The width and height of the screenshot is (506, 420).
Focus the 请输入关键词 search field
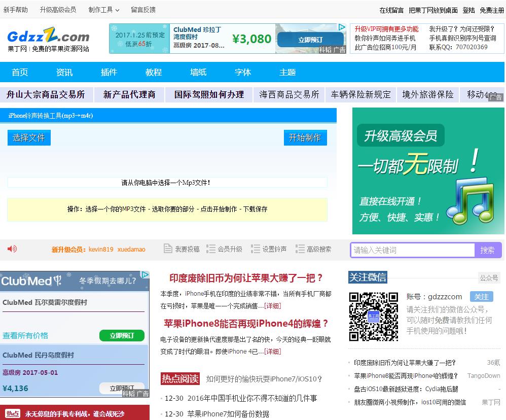tap(413, 250)
